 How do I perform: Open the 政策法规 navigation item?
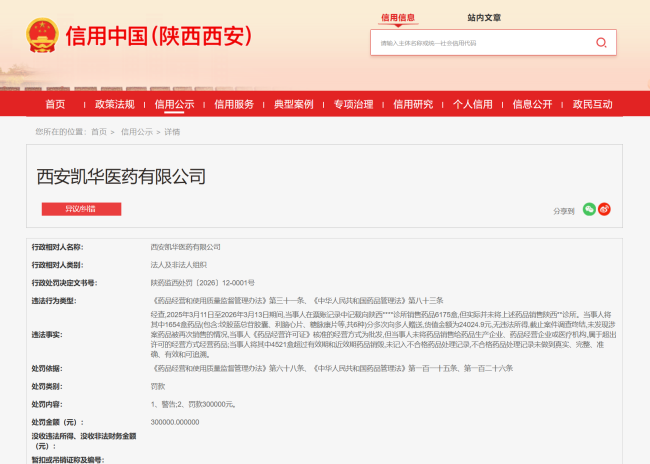point(115,104)
